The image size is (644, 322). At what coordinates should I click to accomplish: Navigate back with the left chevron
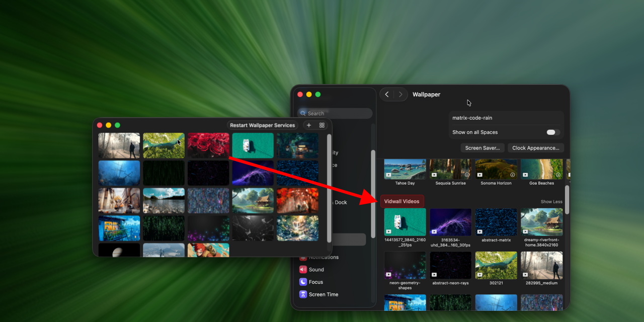point(387,94)
